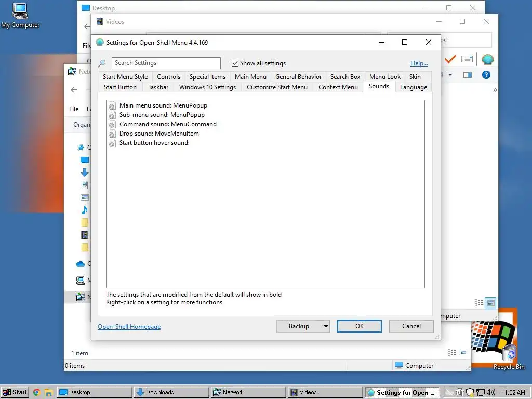
Task: Click the Sub-menu sound setting icon
Action: 112,115
